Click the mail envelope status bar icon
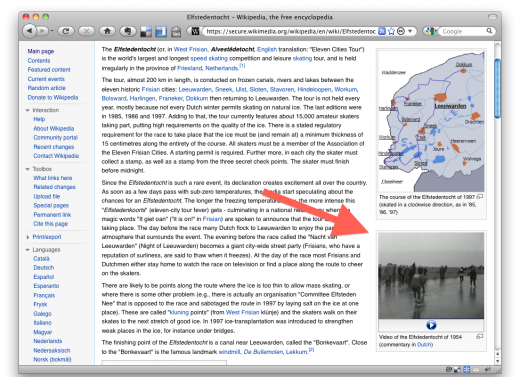520x377 pixels. click(x=476, y=369)
